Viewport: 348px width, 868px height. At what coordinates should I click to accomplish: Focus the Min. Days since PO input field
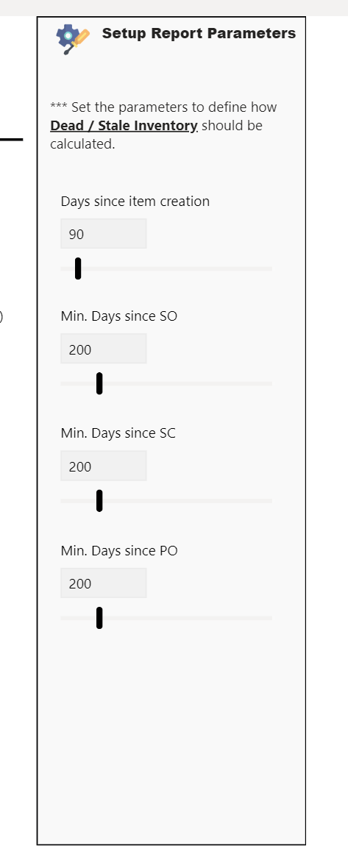pyautogui.click(x=104, y=583)
